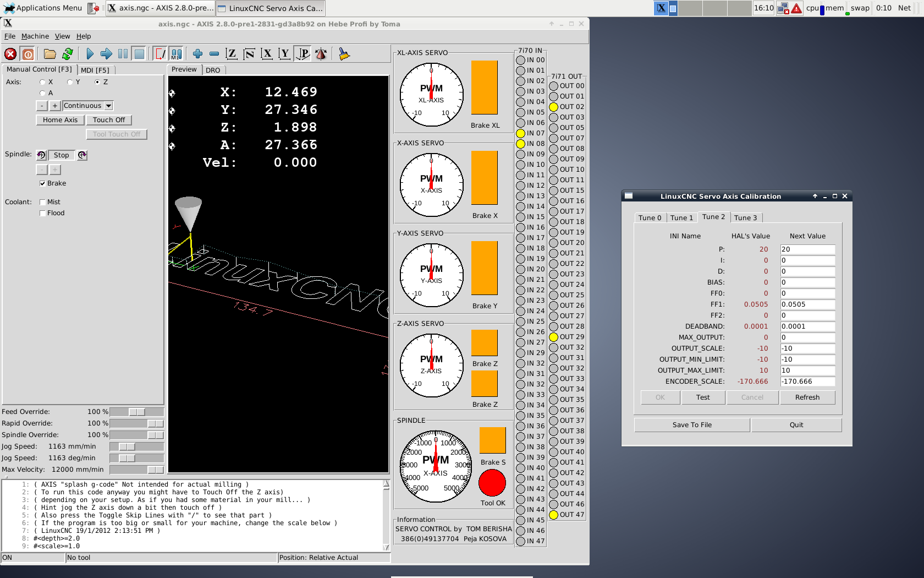
Task: Toggle the Machine Power button
Action: click(x=28, y=54)
